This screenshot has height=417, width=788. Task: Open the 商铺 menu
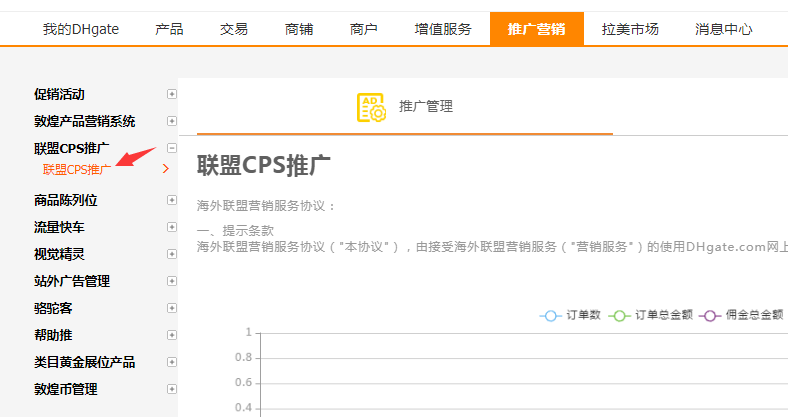(x=299, y=29)
